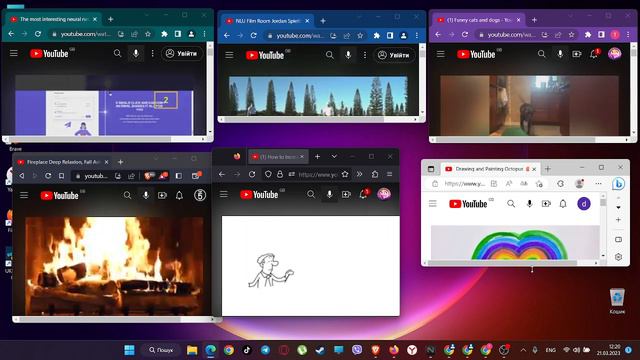Bookmark star in purple Chrome window
The image size is (640, 360).
coord(571,35)
